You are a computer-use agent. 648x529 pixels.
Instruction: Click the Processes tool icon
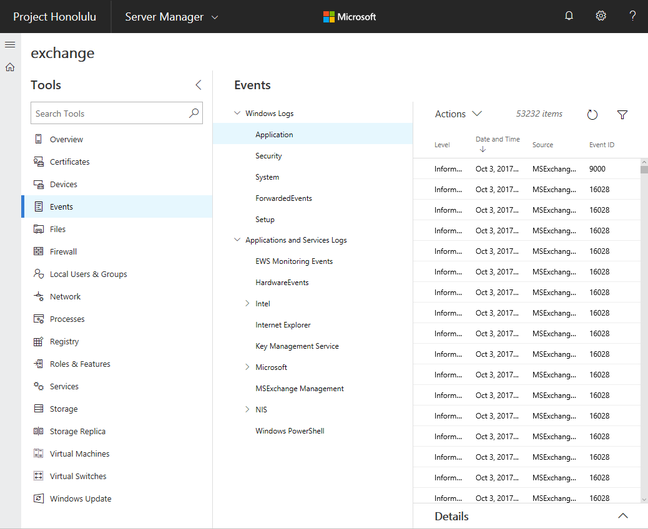pyautogui.click(x=38, y=319)
